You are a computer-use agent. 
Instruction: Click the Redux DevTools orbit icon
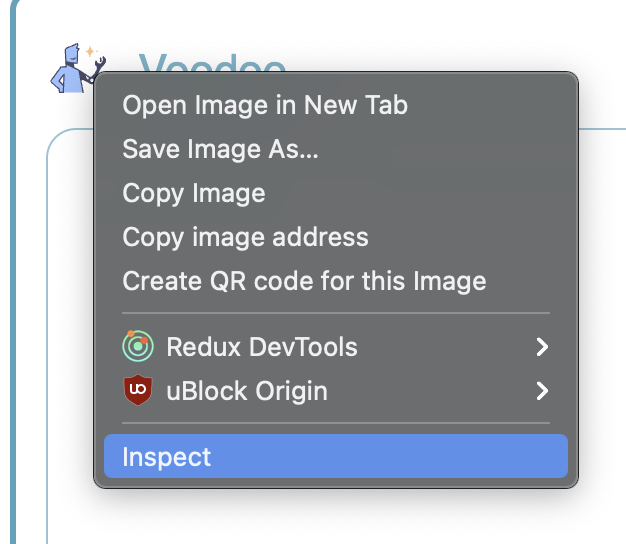(138, 346)
